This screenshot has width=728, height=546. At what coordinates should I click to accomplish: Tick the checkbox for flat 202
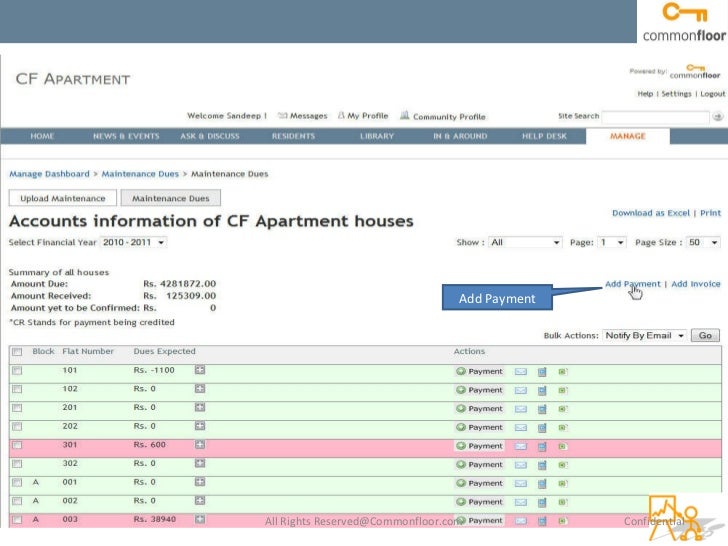coord(17,426)
